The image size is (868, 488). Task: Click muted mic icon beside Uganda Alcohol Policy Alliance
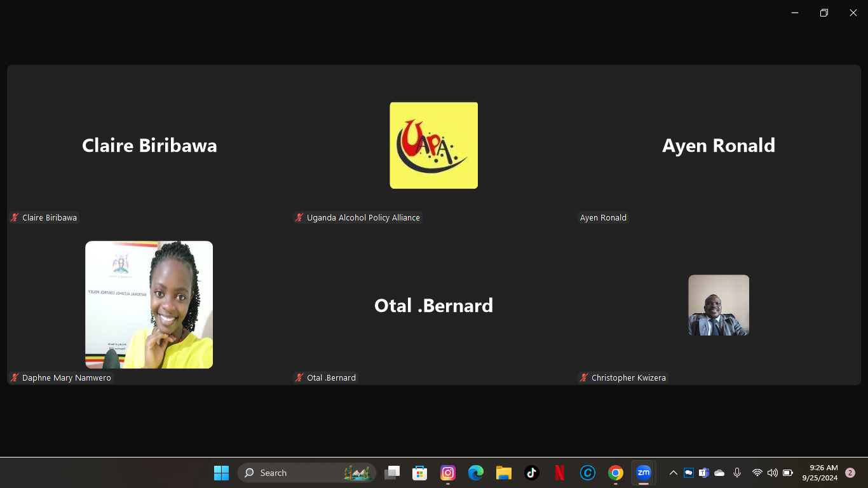[299, 217]
